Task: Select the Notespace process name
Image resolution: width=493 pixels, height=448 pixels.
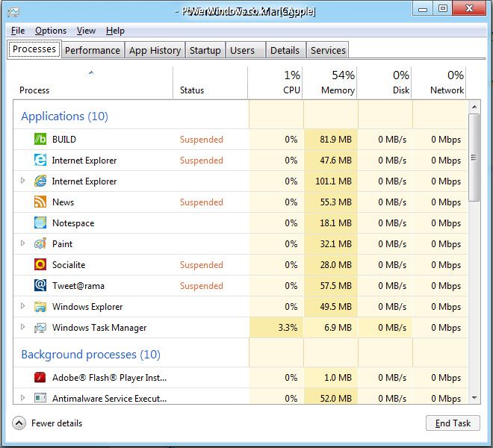Action: pyautogui.click(x=73, y=223)
